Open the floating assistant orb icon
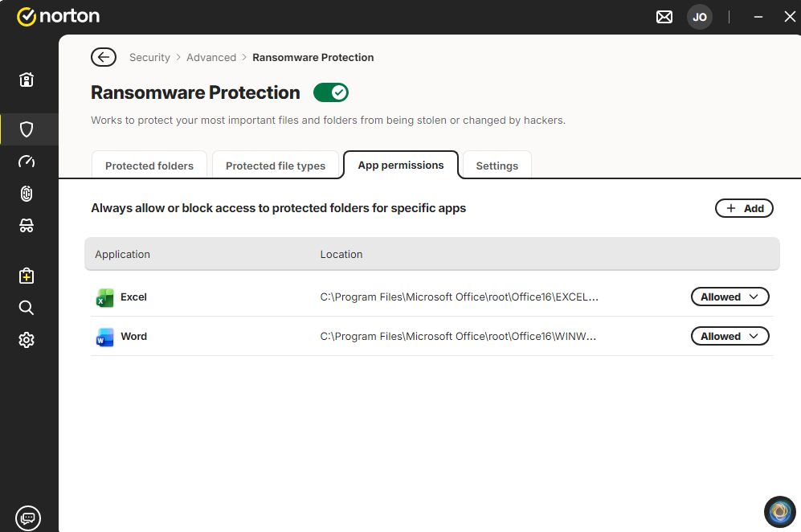Viewport: 801px width, 532px height. click(779, 512)
